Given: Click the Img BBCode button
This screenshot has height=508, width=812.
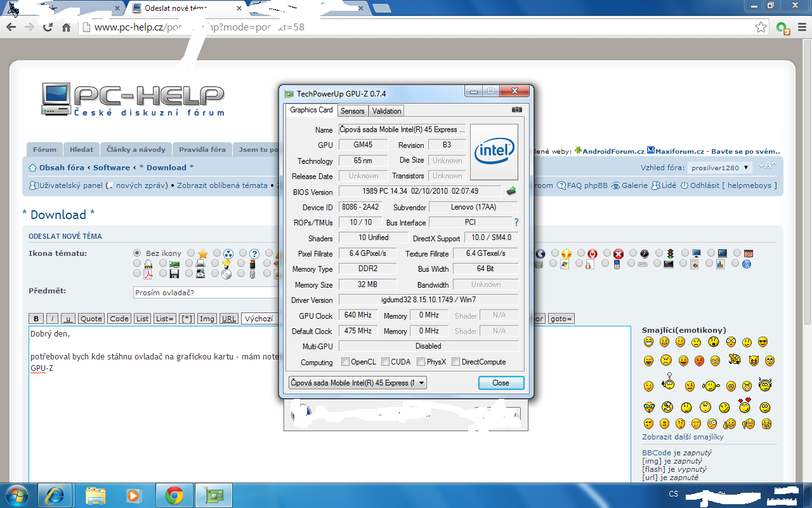Looking at the screenshot, I should (x=207, y=319).
